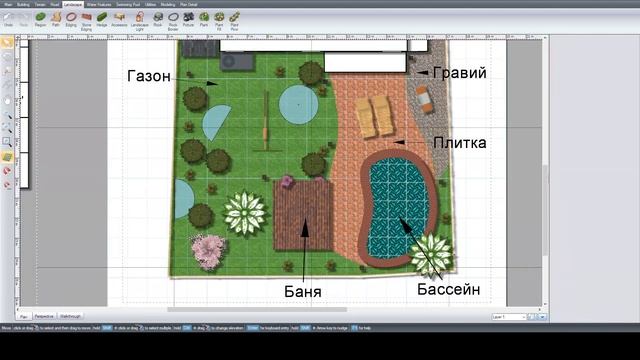Click the Redo icon
Screen dimensions: 640x360
pos(24,19)
